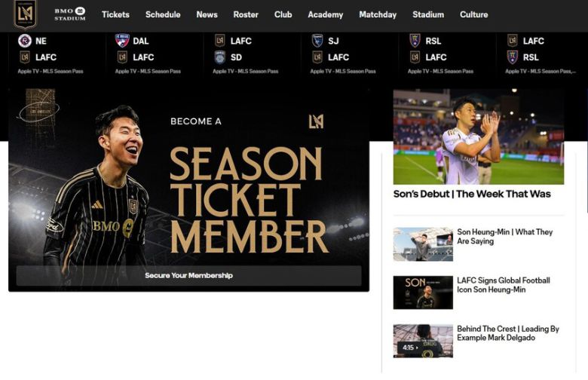Click the Son applauding featured photo
This screenshot has width=588, height=380.
479,136
